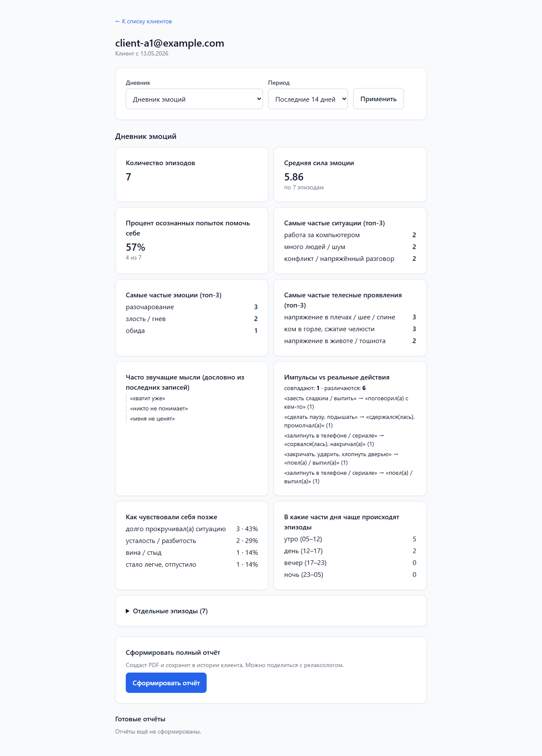The image size is (542, 756).
Task: Click the утро (05–12) time-of-day row
Action: [x=350, y=539]
